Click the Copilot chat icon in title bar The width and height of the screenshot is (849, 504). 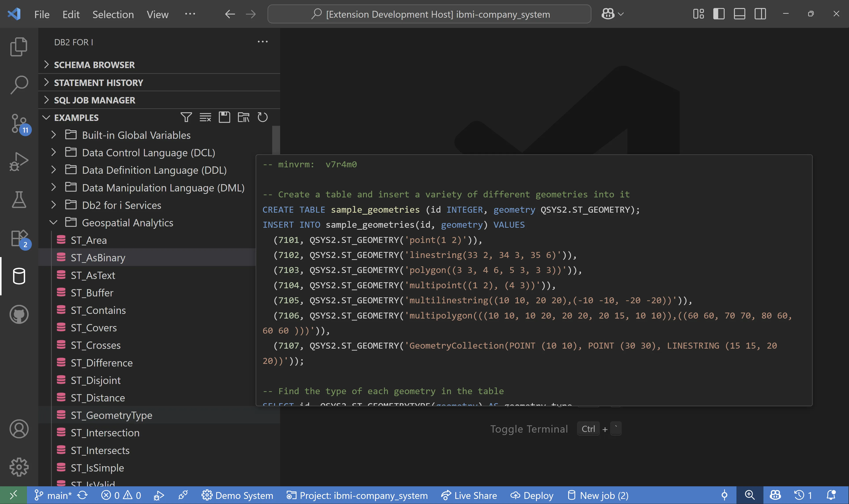[x=608, y=14]
